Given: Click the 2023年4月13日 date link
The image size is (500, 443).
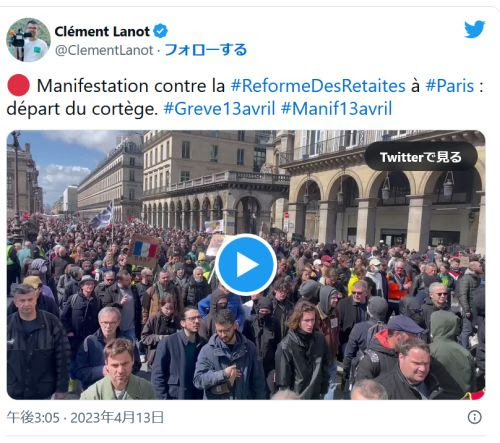Looking at the screenshot, I should (117, 417).
